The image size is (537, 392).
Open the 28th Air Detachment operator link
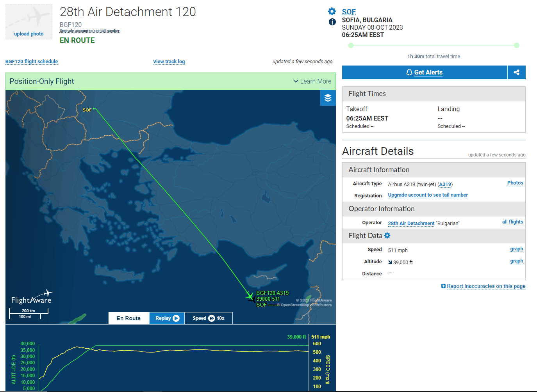point(411,223)
